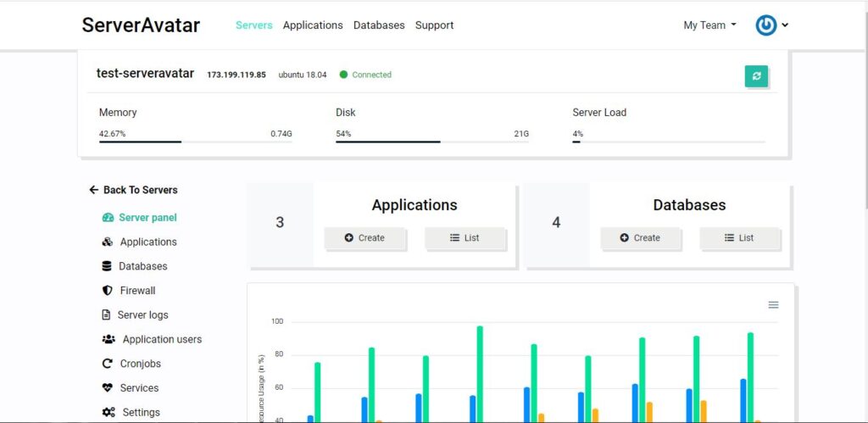Screen dimensions: 868x423
Task: Click the back arrow icon near Back To Servers
Action: click(93, 190)
